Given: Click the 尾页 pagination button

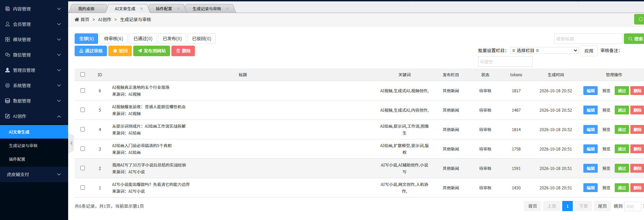Looking at the screenshot, I should pyautogui.click(x=602, y=206).
